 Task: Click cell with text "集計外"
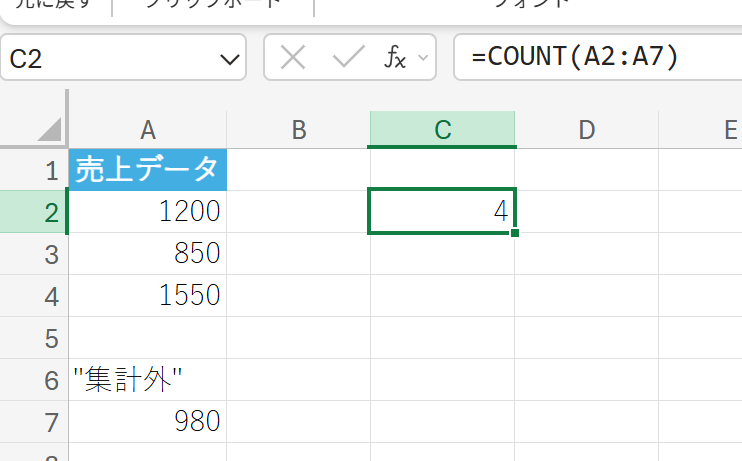click(x=148, y=380)
